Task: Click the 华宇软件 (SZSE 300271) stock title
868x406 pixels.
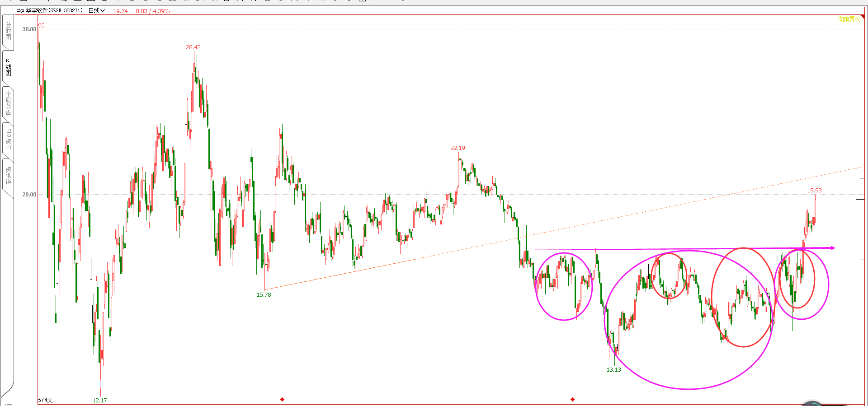Action: [54, 11]
